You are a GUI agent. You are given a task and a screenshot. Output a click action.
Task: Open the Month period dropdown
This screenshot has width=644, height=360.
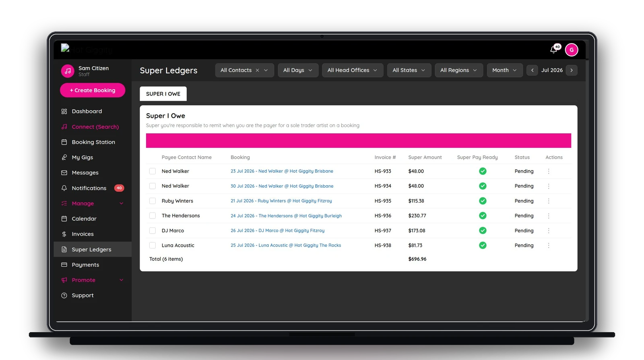pyautogui.click(x=504, y=70)
